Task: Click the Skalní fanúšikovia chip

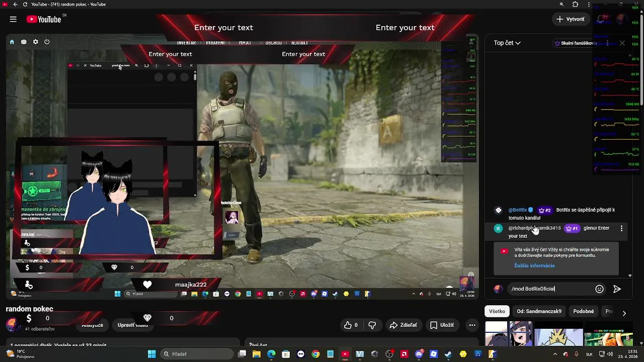Action: pyautogui.click(x=576, y=43)
